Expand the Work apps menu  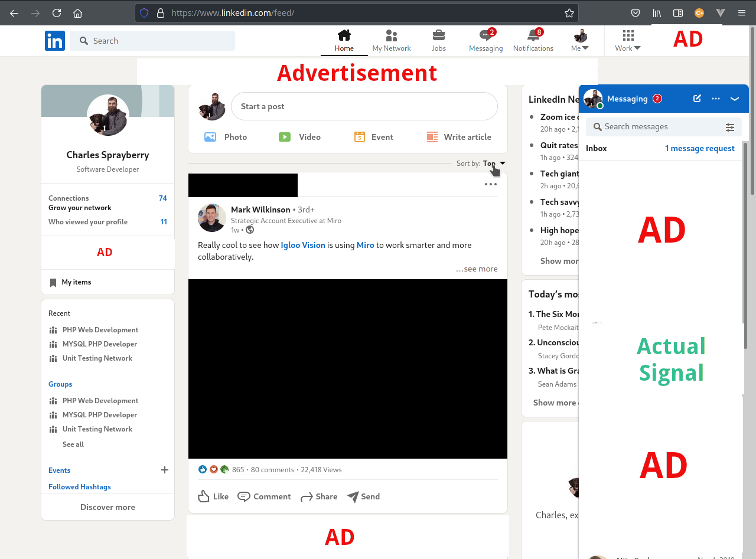pos(628,41)
